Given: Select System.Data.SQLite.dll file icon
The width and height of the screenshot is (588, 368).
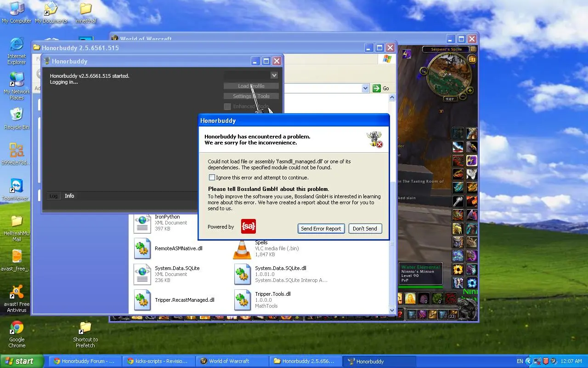Looking at the screenshot, I should [243, 274].
